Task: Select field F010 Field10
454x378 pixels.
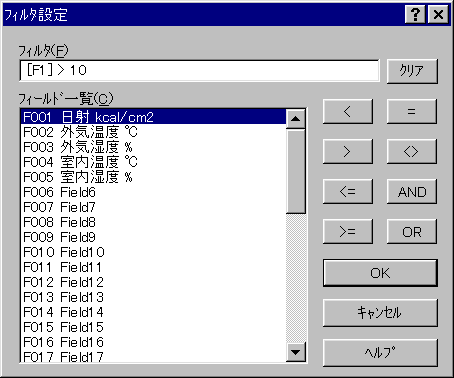Action: click(153, 252)
